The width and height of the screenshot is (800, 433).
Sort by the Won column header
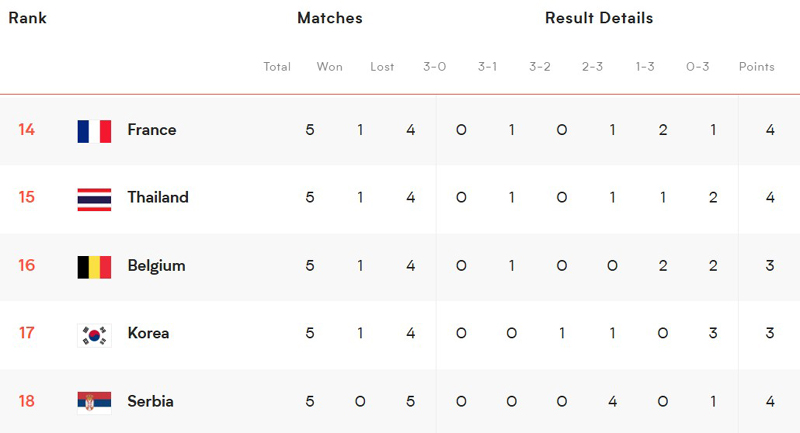329,67
